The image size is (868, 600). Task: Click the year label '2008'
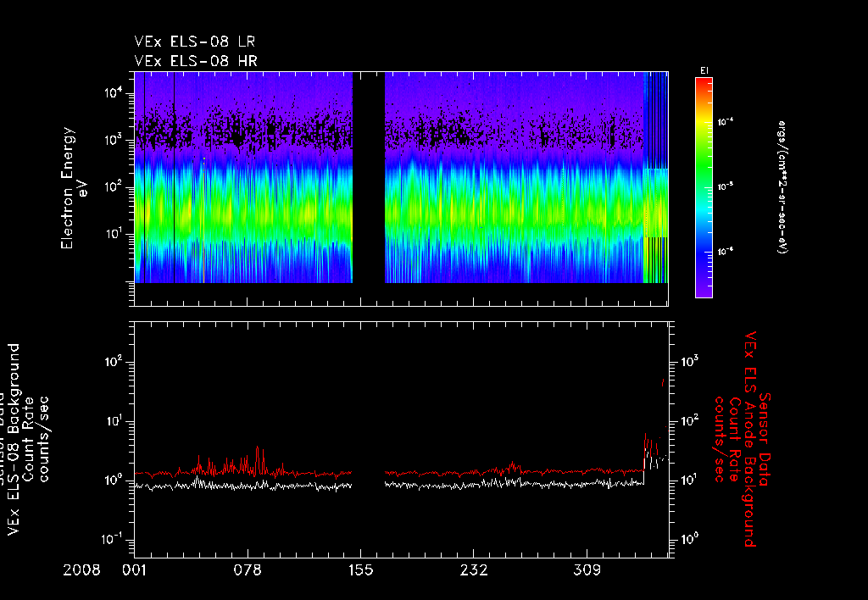click(82, 570)
